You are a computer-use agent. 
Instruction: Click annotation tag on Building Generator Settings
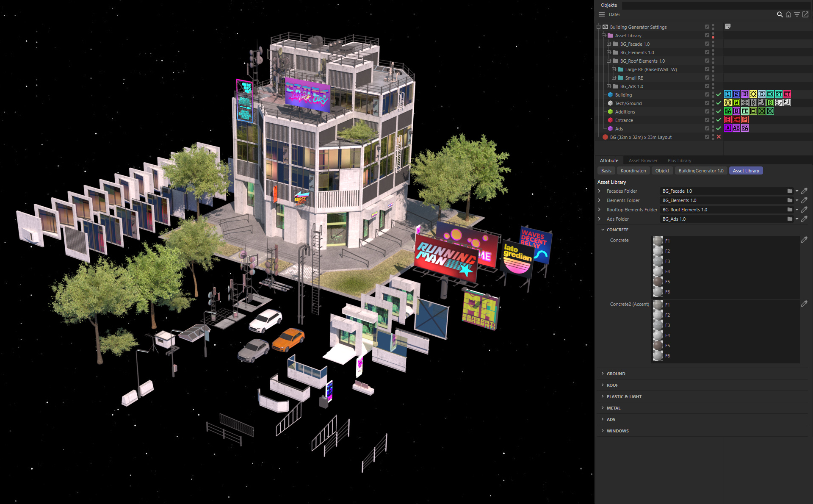tap(727, 26)
